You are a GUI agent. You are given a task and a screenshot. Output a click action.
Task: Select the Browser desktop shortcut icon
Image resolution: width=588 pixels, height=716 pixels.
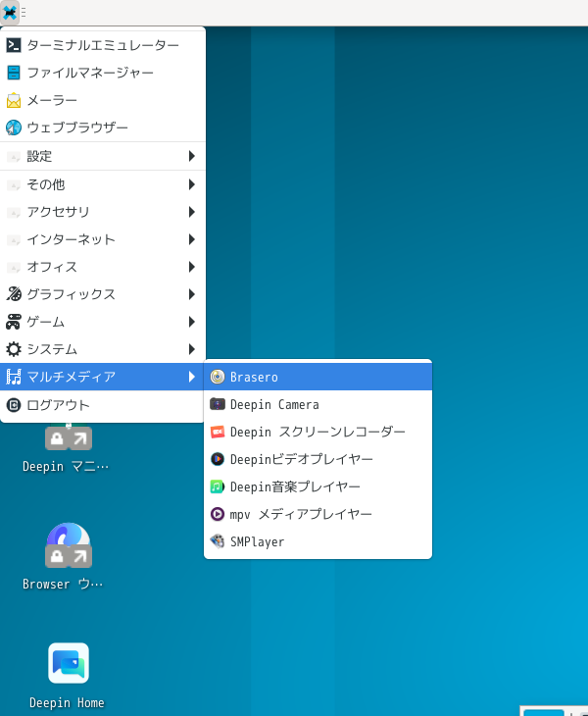69,544
